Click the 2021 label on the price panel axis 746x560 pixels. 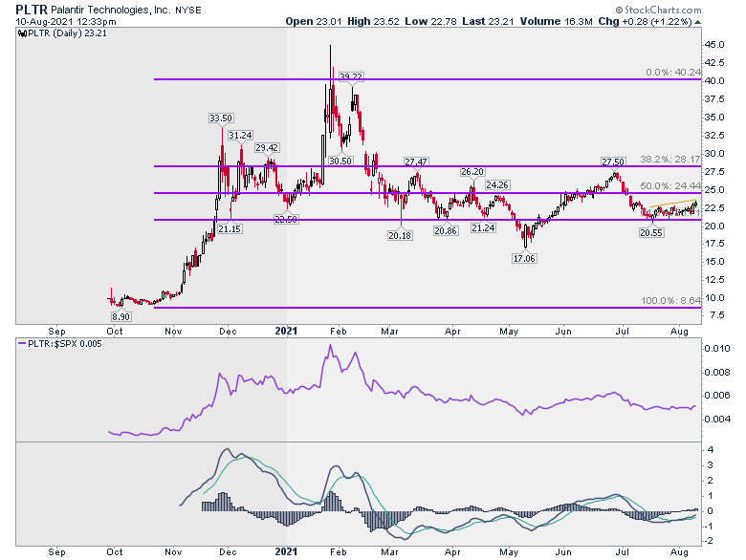(x=286, y=332)
